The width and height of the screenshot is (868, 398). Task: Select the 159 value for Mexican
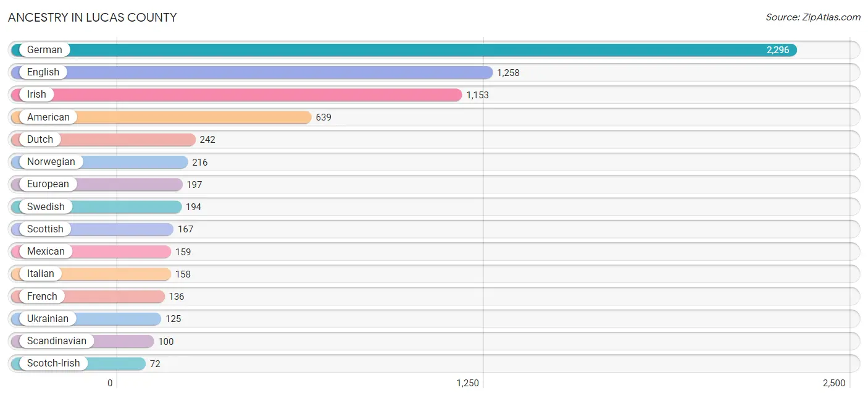183,252
